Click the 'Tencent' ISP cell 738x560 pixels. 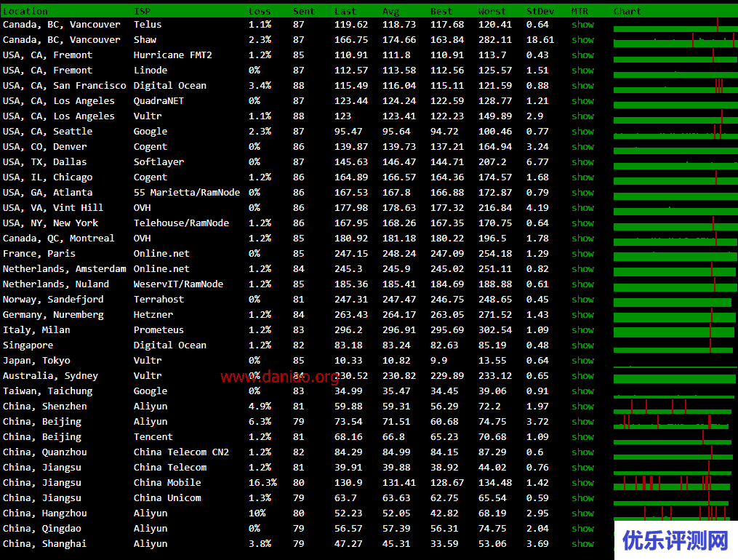point(153,437)
